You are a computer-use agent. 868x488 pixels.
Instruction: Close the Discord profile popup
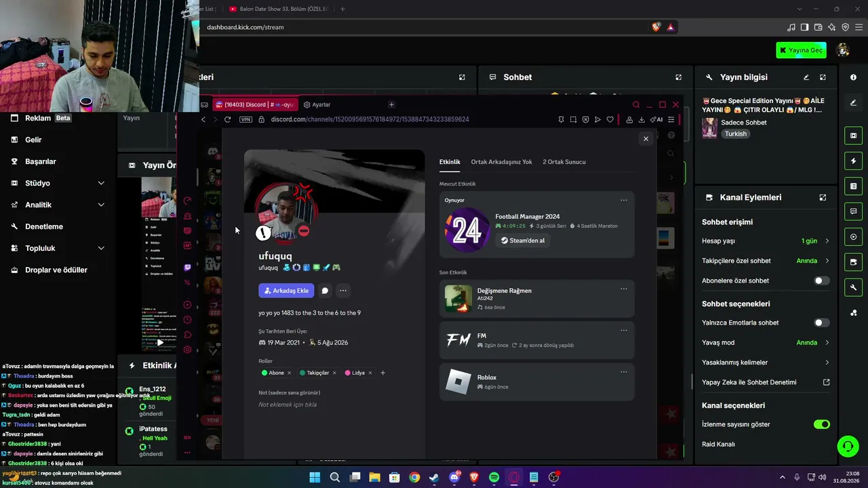pyautogui.click(x=646, y=138)
